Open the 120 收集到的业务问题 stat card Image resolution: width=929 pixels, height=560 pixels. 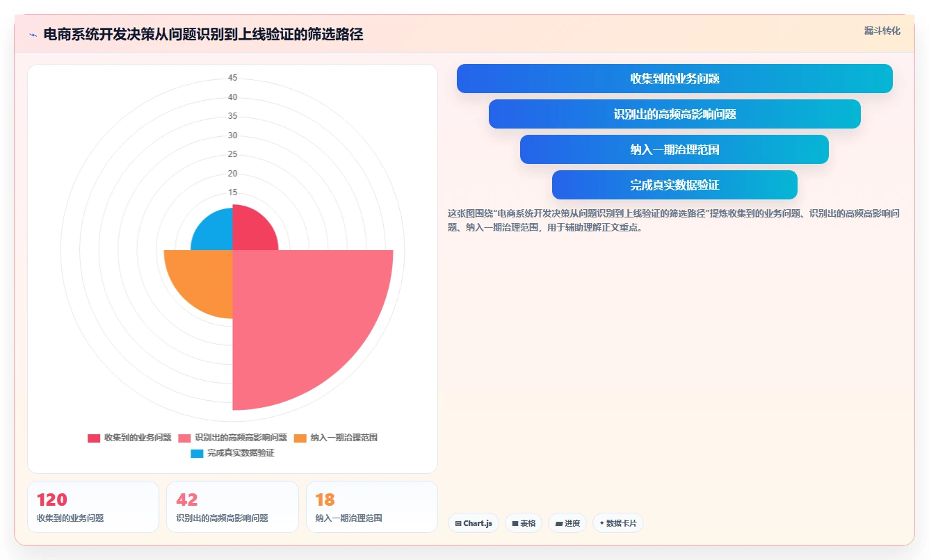click(x=93, y=507)
